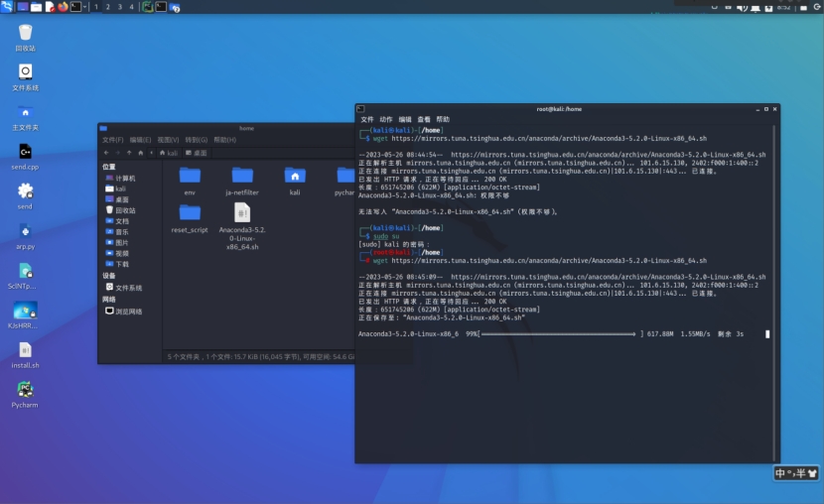Click the 桌面 path breadcrumb button
This screenshot has width=824, height=504.
coord(196,153)
